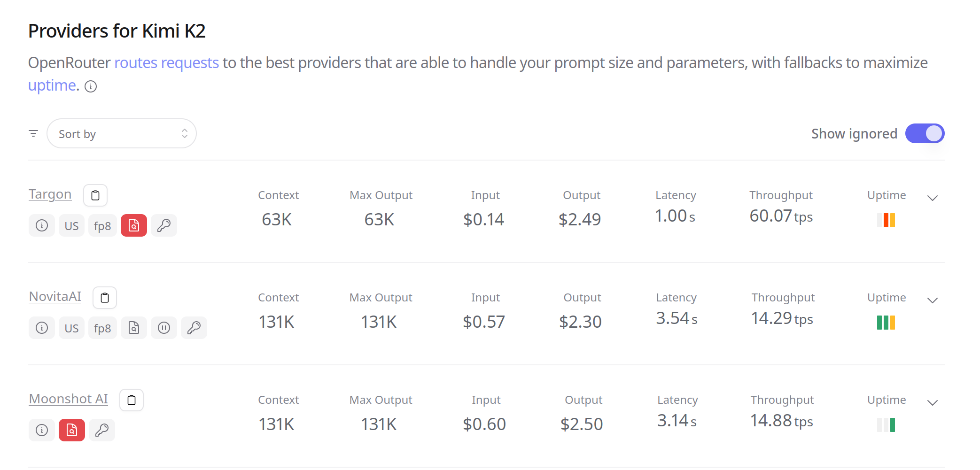
Task: Click the key icon under Moonshot AI
Action: 102,430
